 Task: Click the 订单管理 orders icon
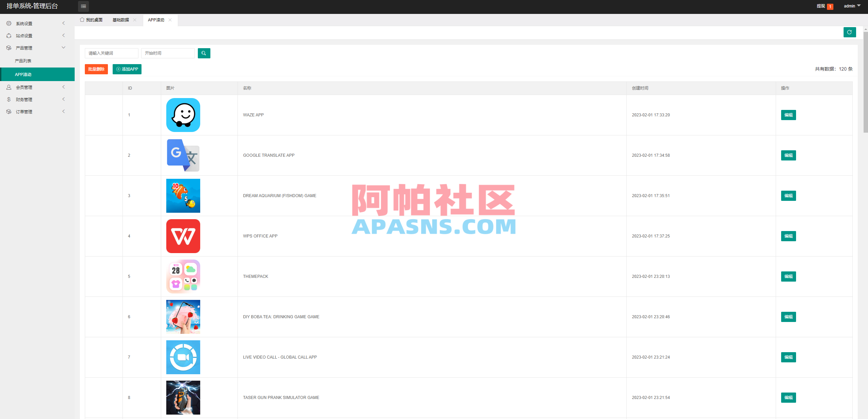pos(8,111)
